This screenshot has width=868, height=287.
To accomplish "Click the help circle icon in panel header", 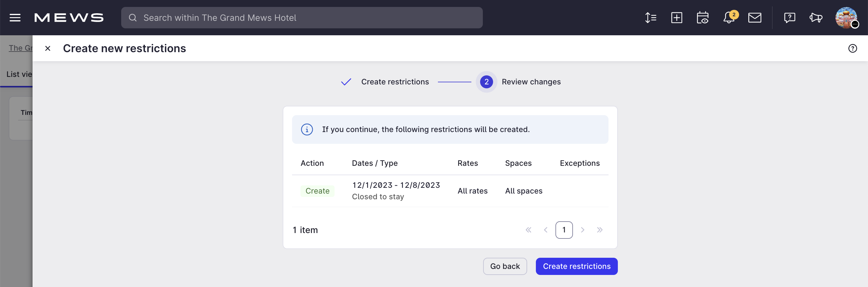I will pos(853,49).
